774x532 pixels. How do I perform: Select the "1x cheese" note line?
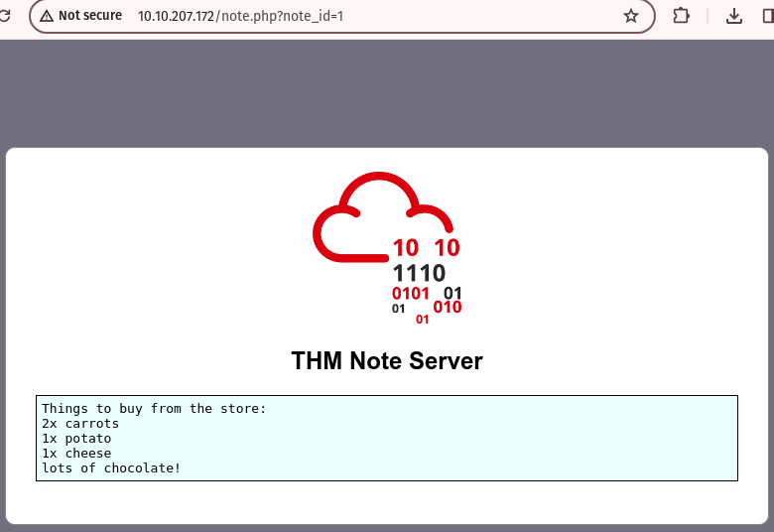[x=76, y=454]
